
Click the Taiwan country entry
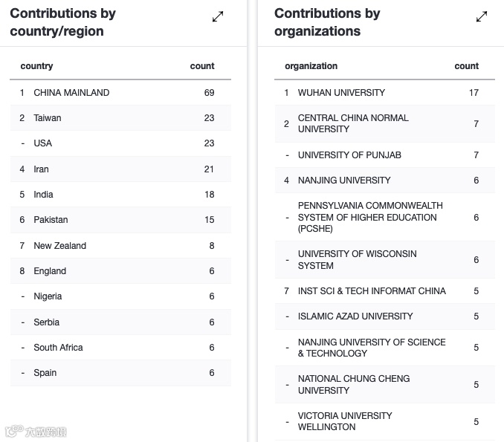point(48,118)
